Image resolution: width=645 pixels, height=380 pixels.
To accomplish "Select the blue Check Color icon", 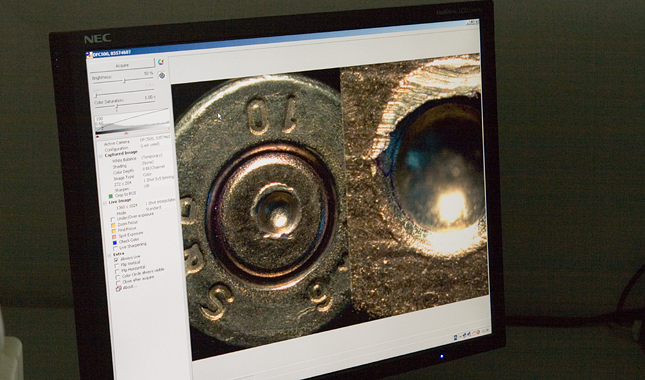I will pyautogui.click(x=115, y=243).
